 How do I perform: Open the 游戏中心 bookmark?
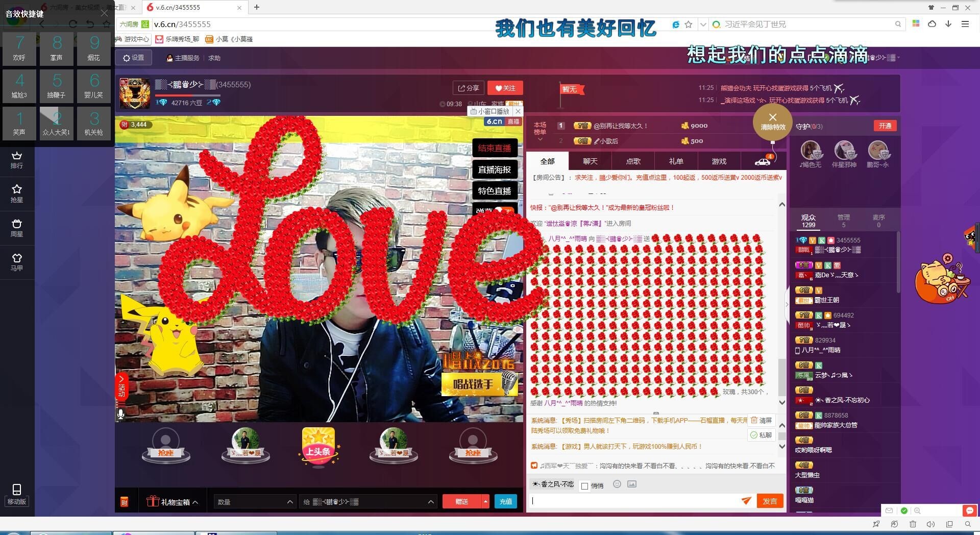click(x=132, y=39)
